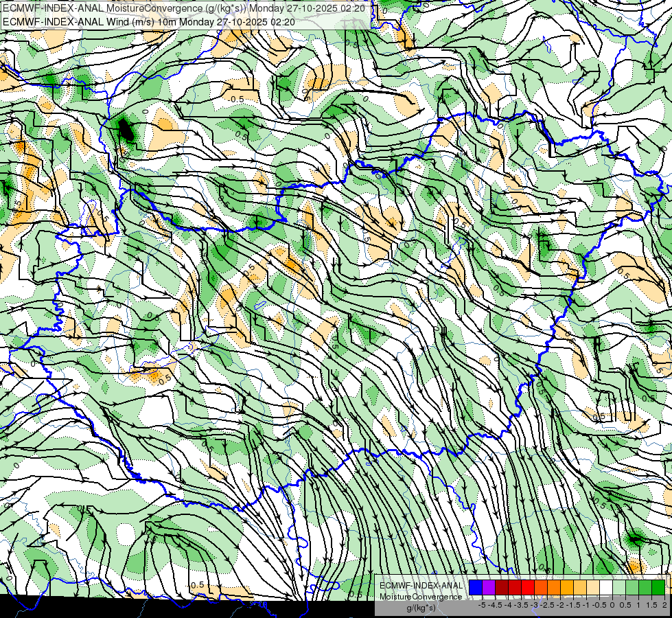Viewport: 672px width, 618px height.
Task: Click the legend scale value -2.5
Action: 547,605
